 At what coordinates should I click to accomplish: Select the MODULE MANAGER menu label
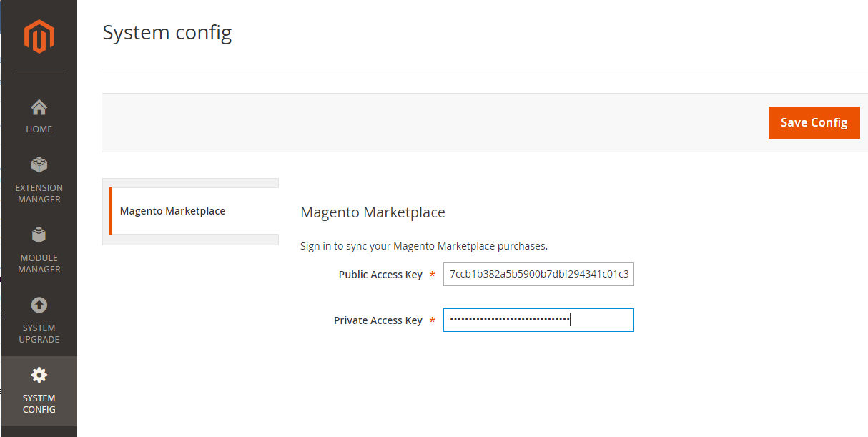[39, 264]
